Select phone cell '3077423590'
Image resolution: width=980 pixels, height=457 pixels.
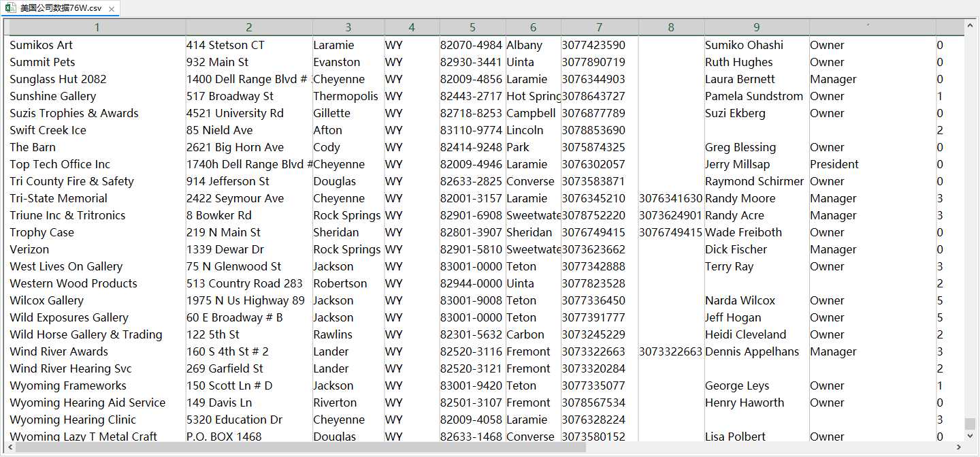(600, 45)
